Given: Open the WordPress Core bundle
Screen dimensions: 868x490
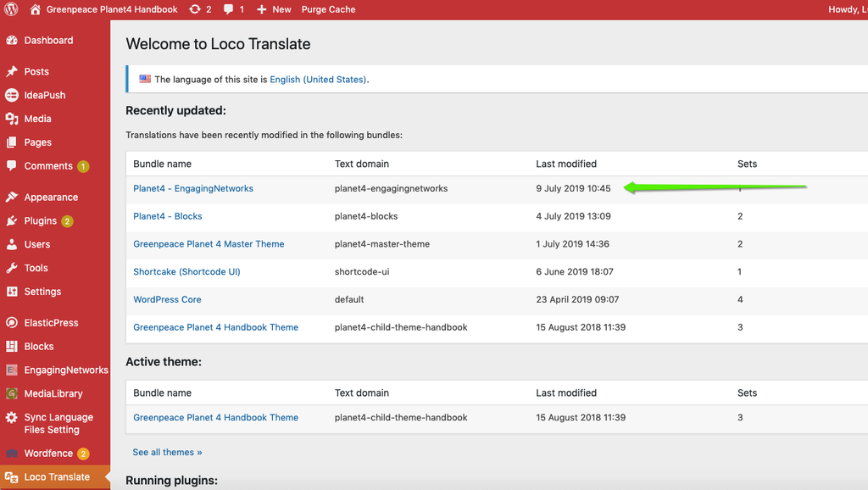Looking at the screenshot, I should pos(167,299).
